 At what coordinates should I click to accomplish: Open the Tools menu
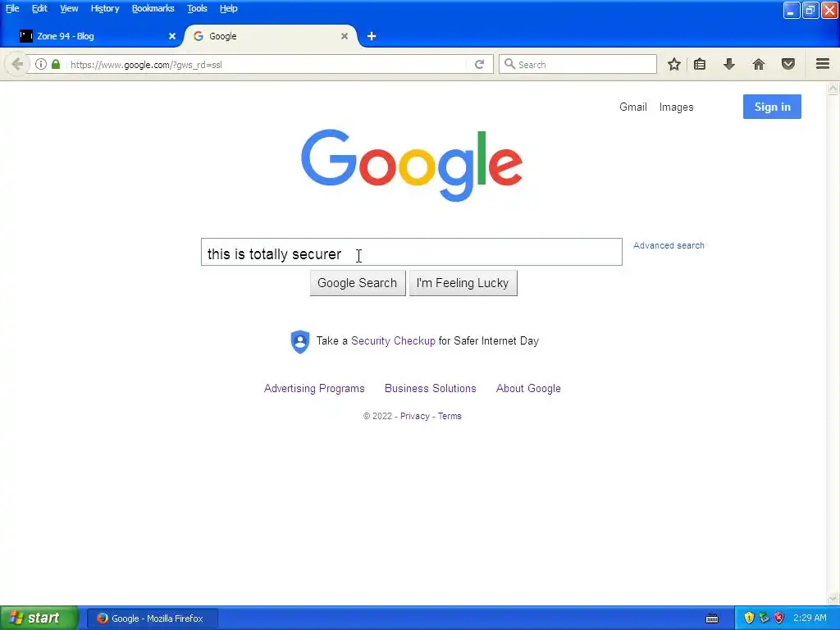[197, 8]
